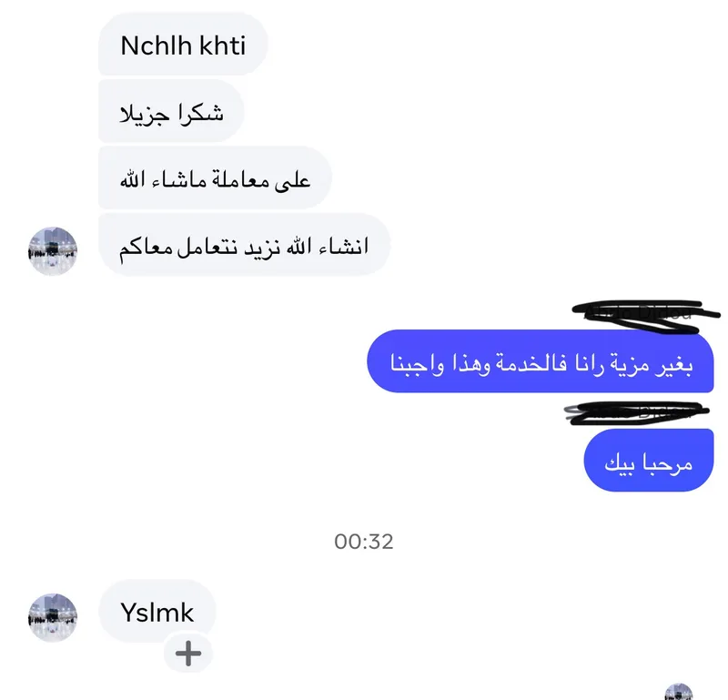The image size is (728, 700).
Task: Select the blue مرحبا بيك message bubble
Action: click(x=649, y=461)
